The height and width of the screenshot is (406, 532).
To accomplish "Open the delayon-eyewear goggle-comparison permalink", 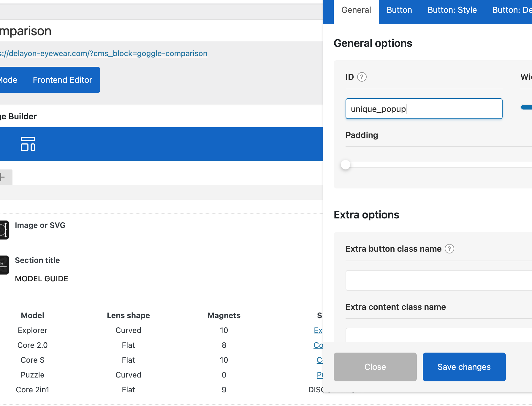I will (x=104, y=53).
